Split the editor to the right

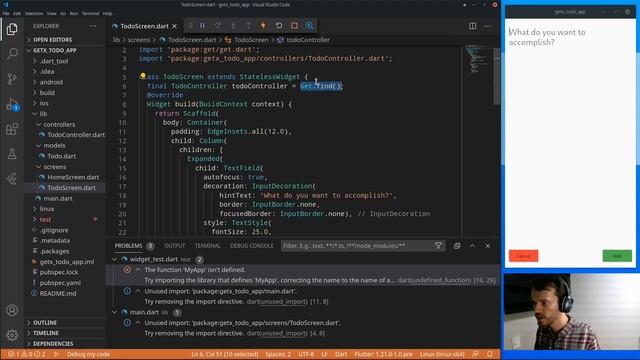pyautogui.click(x=473, y=26)
